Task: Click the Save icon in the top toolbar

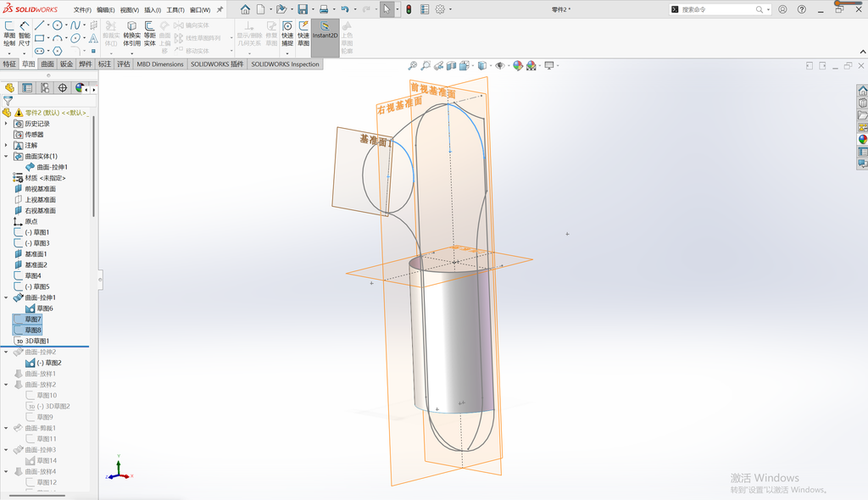Action: 303,9
